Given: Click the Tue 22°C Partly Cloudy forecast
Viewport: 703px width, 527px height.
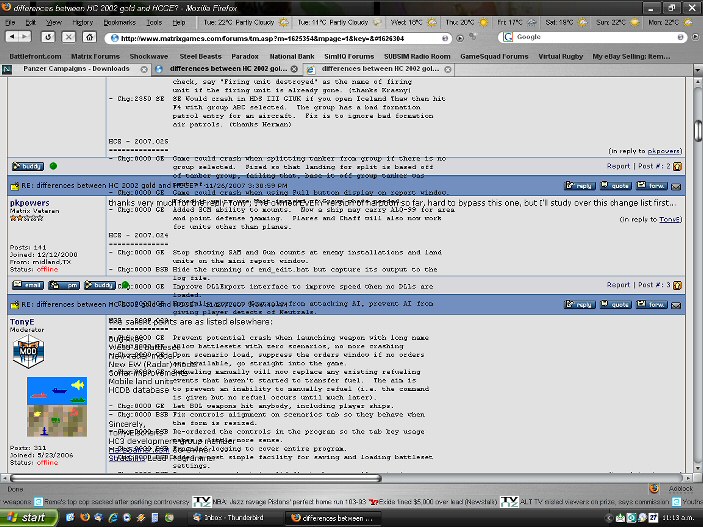Looking at the screenshot, I should click(246, 22).
